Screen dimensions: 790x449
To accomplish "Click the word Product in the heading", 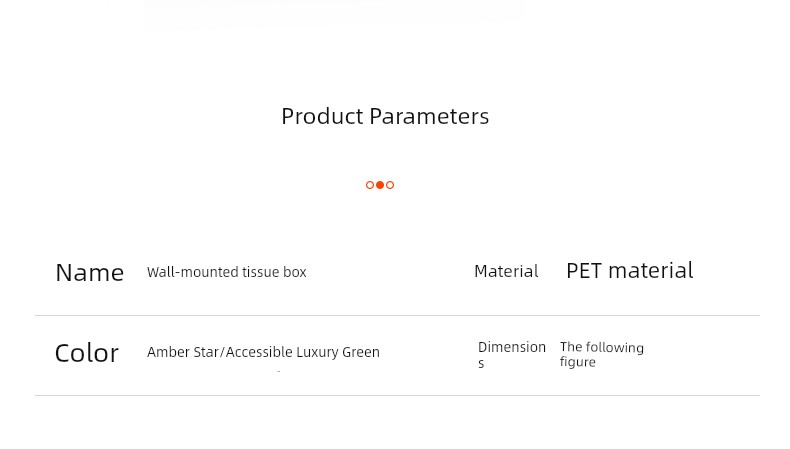I will pyautogui.click(x=322, y=116).
